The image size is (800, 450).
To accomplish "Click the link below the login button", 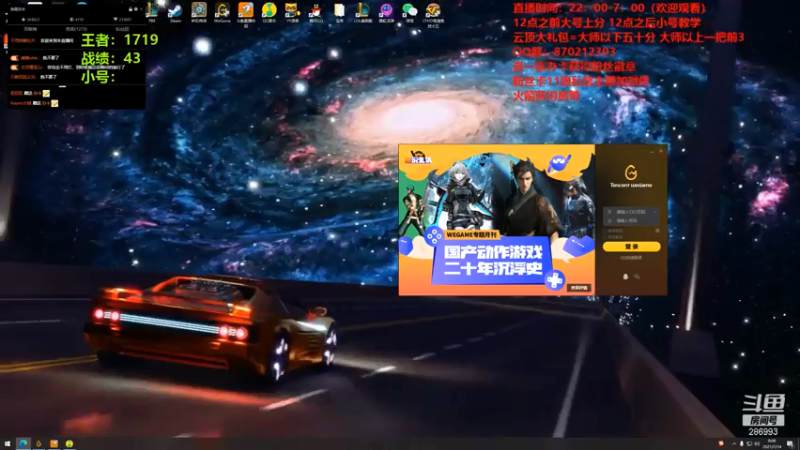I will coord(631,258).
